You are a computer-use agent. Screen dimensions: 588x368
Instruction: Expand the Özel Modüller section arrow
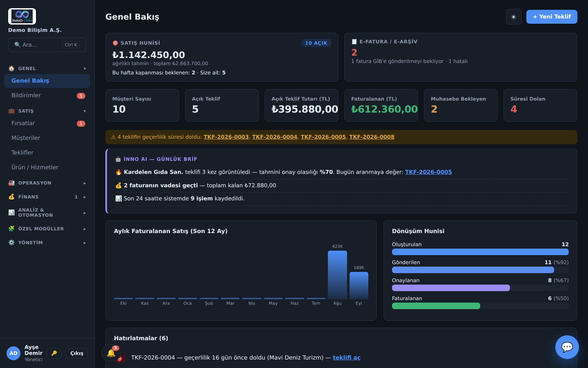coord(85,229)
